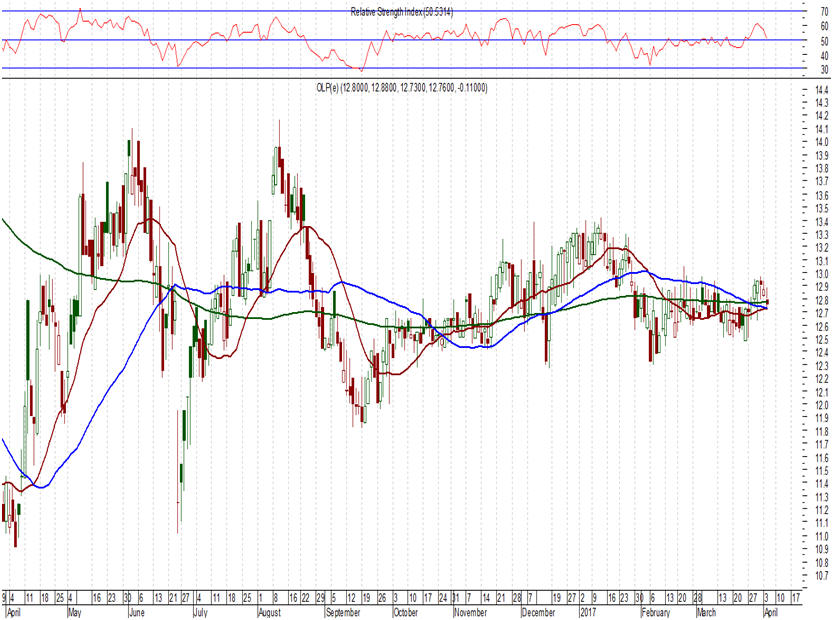Click the 12.0 price axis label

(x=794, y=406)
